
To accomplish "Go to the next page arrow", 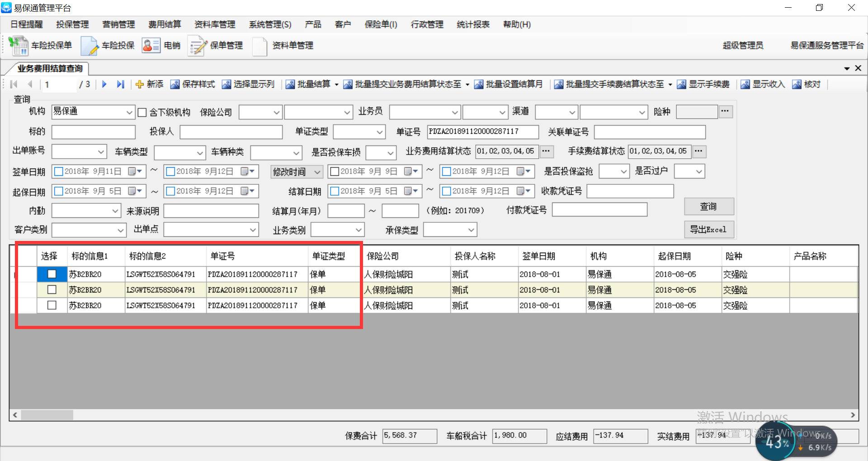I will click(x=104, y=84).
